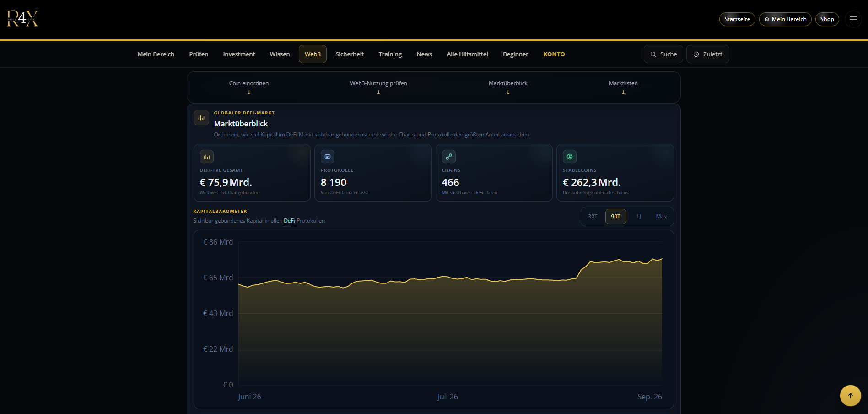Select the 30T time range
This screenshot has width=868, height=414.
tap(593, 217)
